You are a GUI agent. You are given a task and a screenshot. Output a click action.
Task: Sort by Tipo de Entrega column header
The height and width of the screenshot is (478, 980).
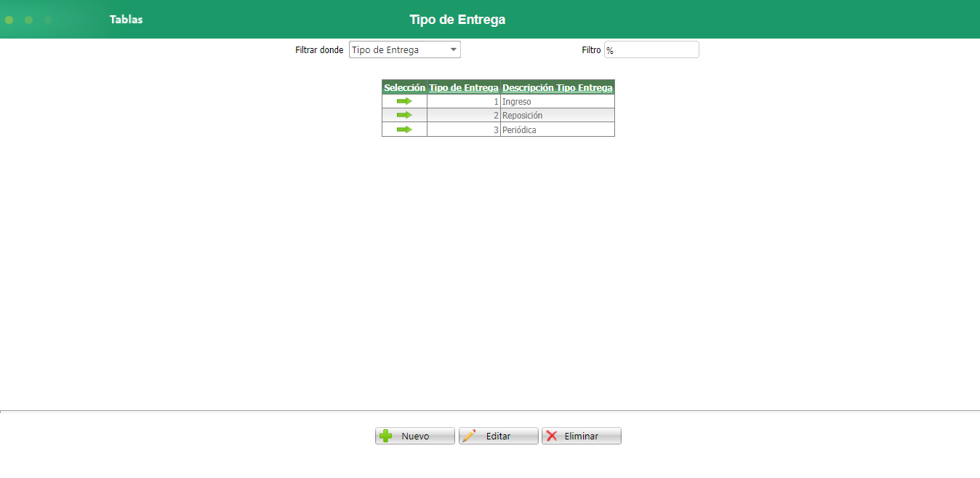(464, 87)
